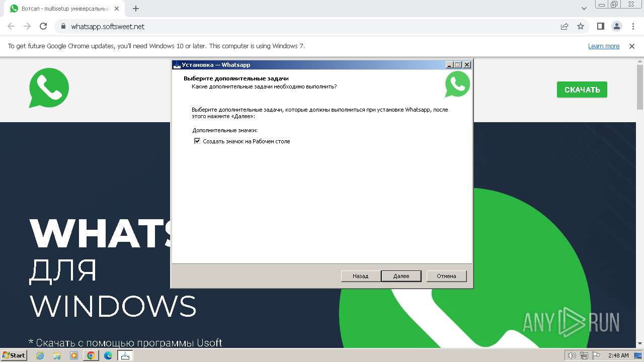
Task: Close the Установка Whatsapp installer window
Action: tap(467, 64)
